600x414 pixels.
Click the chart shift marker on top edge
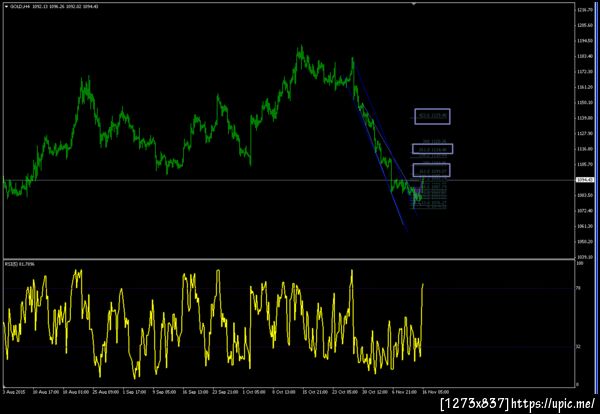tap(413, 4)
